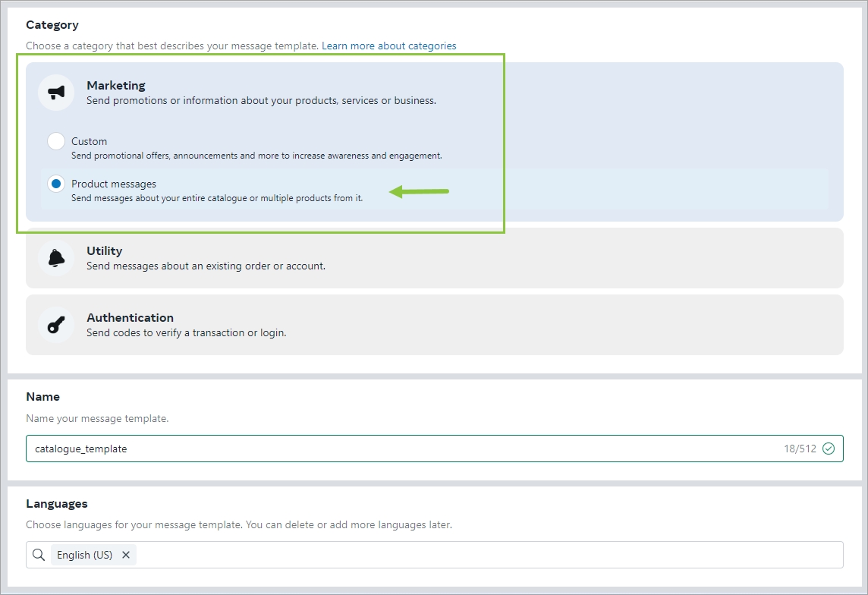Click the Marketing megaphone icon
Viewport: 868px width, 595px height.
point(56,93)
